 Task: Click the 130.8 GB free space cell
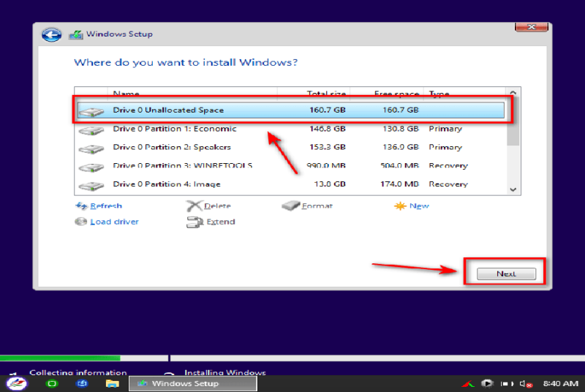pos(400,129)
